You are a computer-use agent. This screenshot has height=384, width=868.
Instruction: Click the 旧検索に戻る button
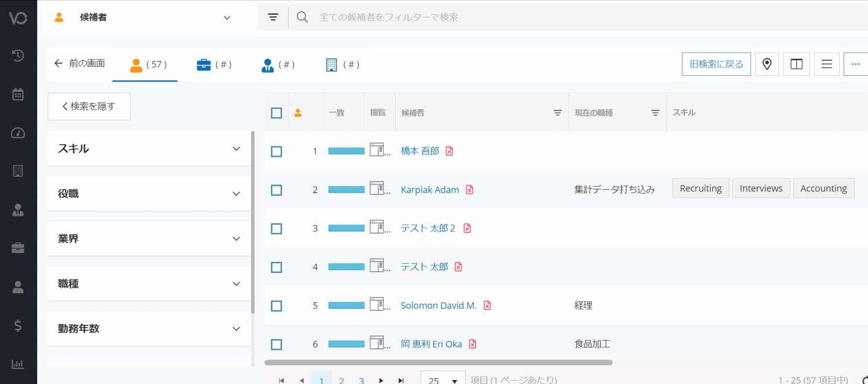pos(716,64)
